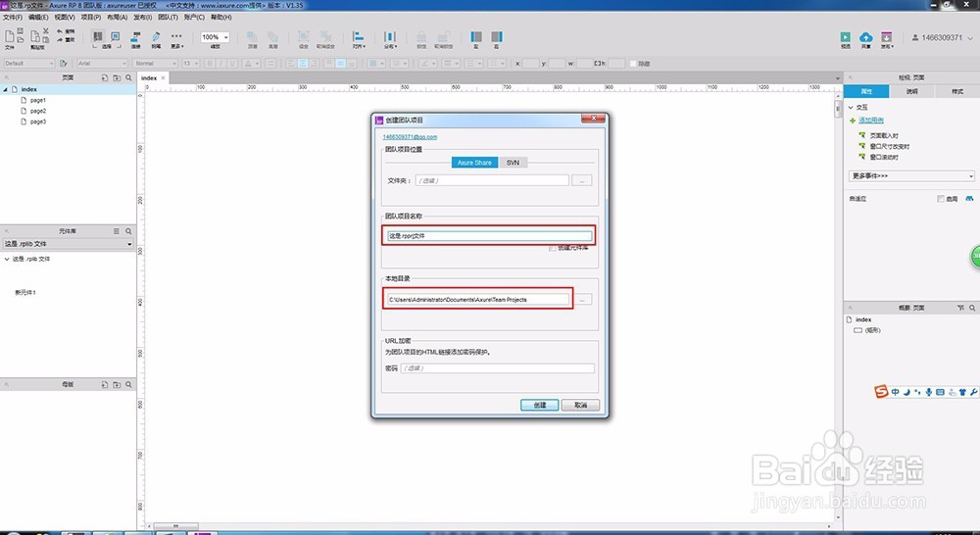
Task: Search in the Pages panel
Action: click(128, 78)
